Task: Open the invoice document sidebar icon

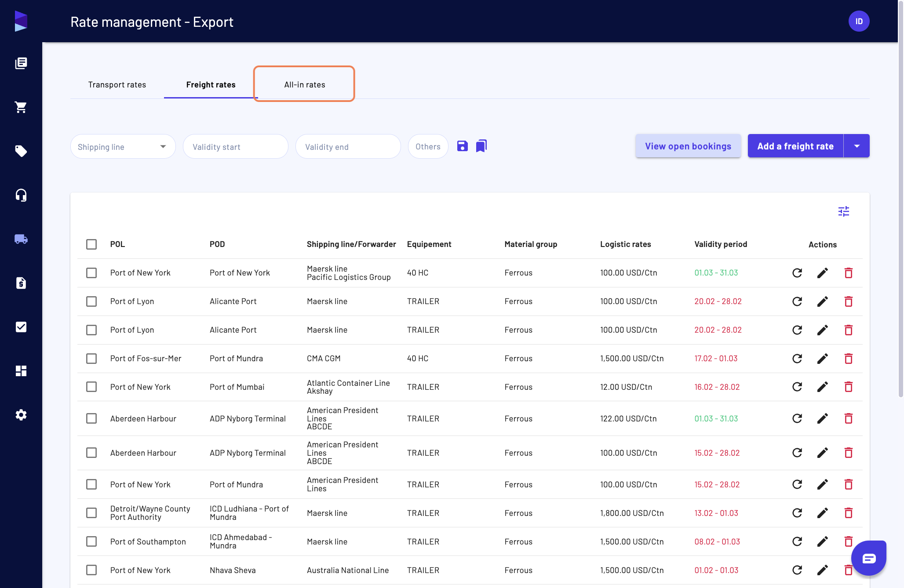Action: 21,283
